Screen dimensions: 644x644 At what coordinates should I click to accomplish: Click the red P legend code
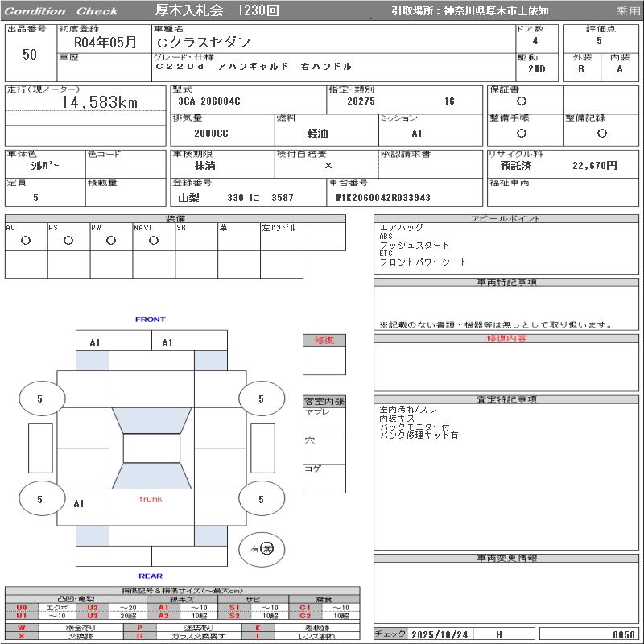[139, 628]
